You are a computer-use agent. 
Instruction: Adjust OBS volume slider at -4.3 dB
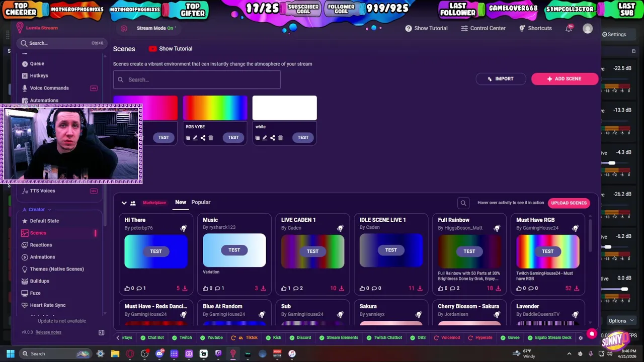click(611, 163)
